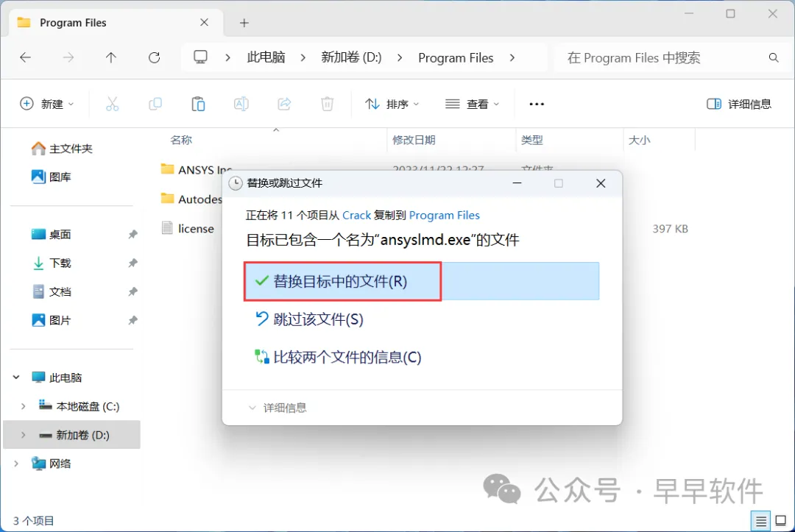This screenshot has width=795, height=532.
Task: Refresh the Program Files folder
Action: pos(154,57)
